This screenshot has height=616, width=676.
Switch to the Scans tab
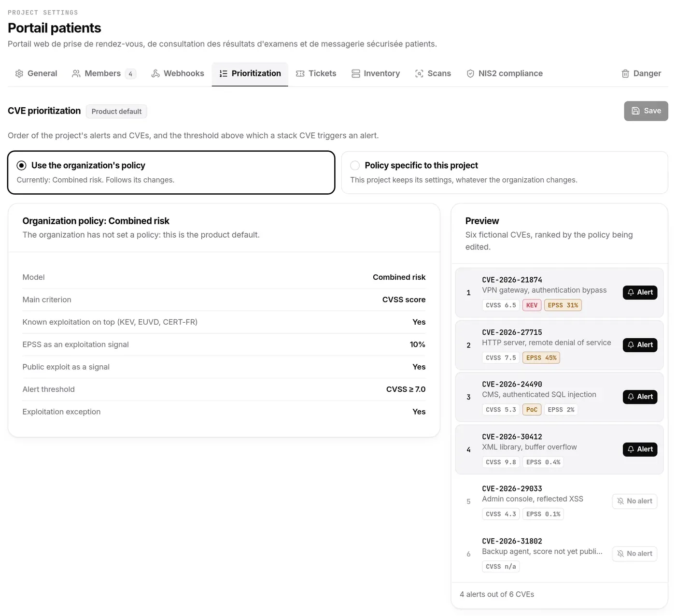[433, 73]
